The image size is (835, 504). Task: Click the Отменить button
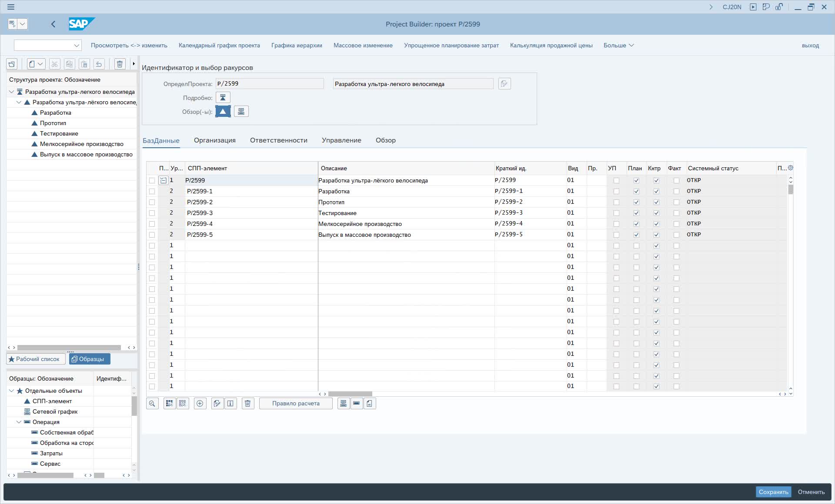(811, 492)
